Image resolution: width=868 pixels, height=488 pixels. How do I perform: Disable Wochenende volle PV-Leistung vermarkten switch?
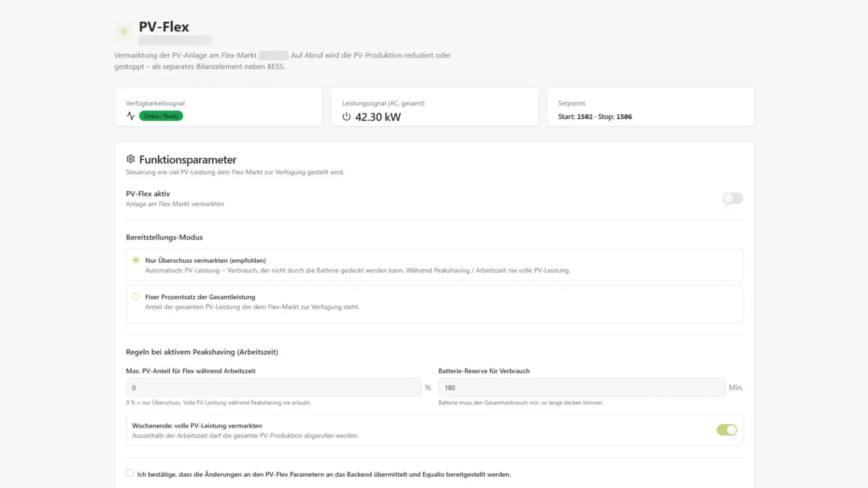tap(727, 430)
